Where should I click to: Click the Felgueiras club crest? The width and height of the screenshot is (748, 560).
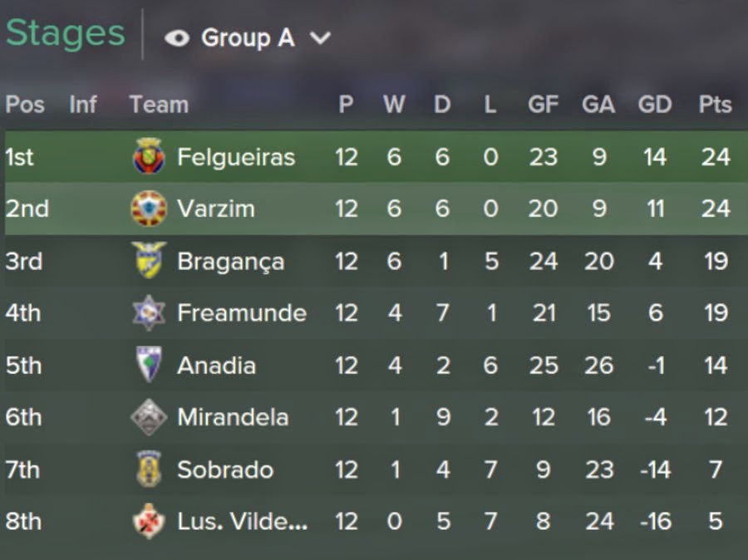[x=149, y=156]
